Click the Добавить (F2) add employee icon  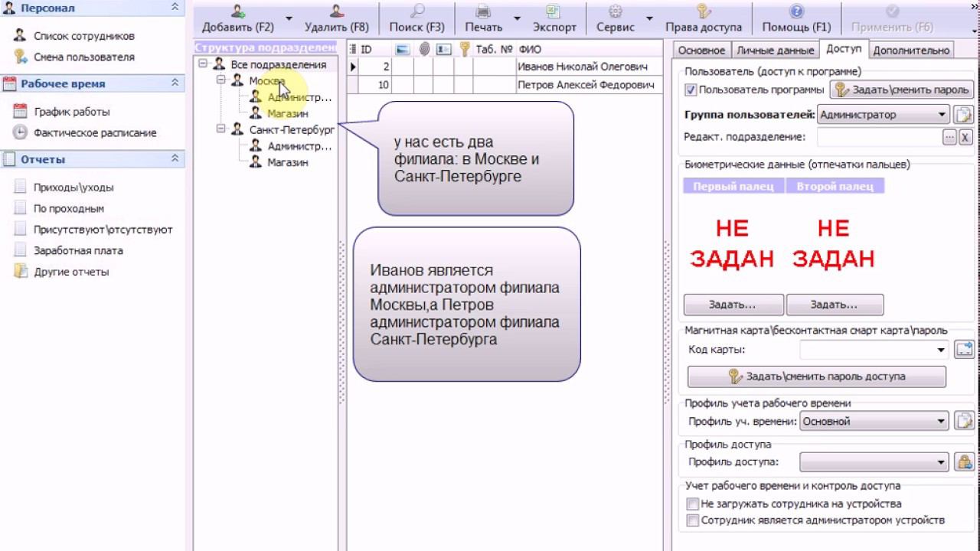(238, 11)
